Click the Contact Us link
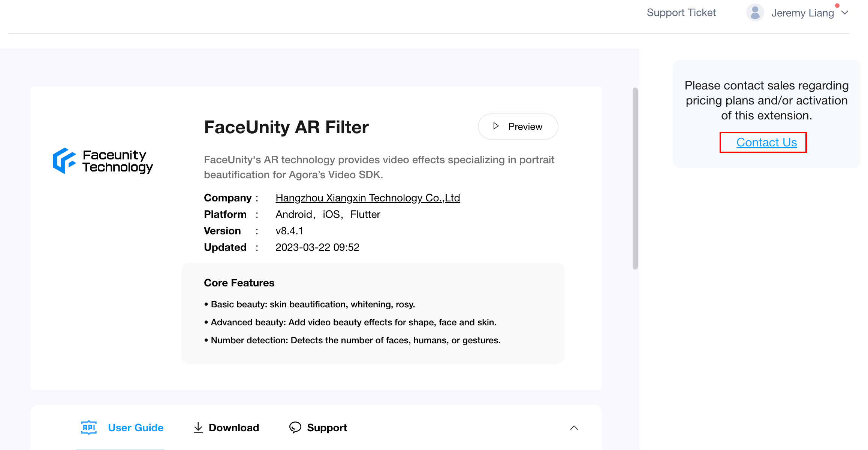868x450 pixels. tap(766, 142)
